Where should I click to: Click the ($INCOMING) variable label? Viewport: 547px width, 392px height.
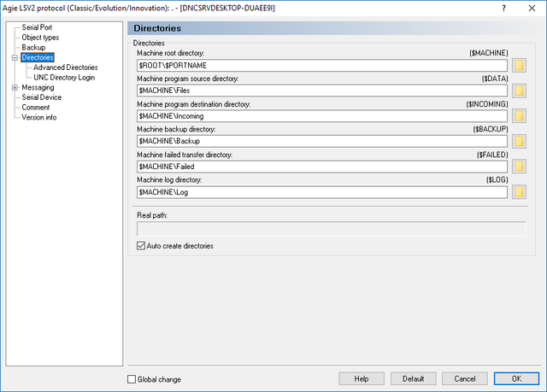click(x=487, y=104)
